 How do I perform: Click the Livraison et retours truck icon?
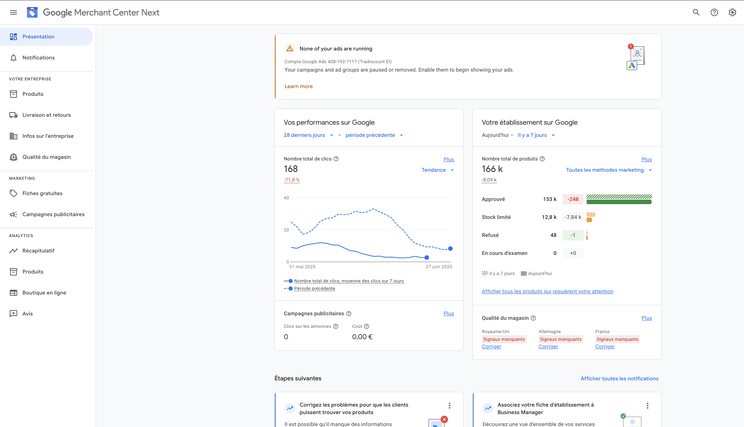point(13,115)
